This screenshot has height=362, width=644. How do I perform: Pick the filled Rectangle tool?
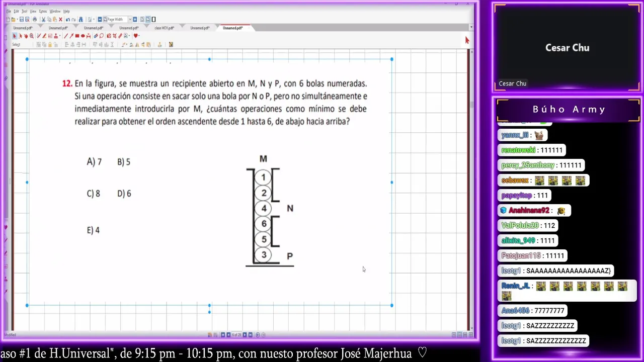tap(77, 36)
